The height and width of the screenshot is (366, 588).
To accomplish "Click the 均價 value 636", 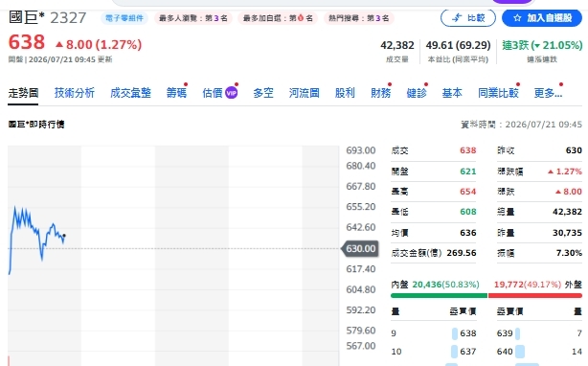I will [x=468, y=233].
